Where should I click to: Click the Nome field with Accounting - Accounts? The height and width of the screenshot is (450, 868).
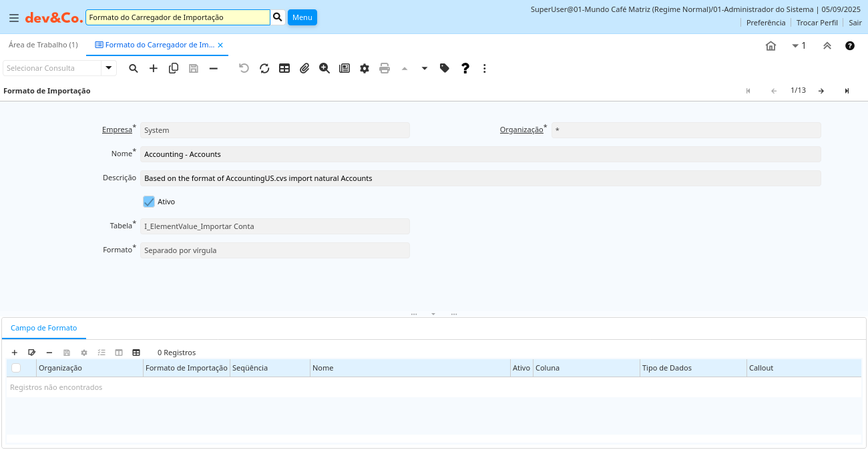(480, 154)
